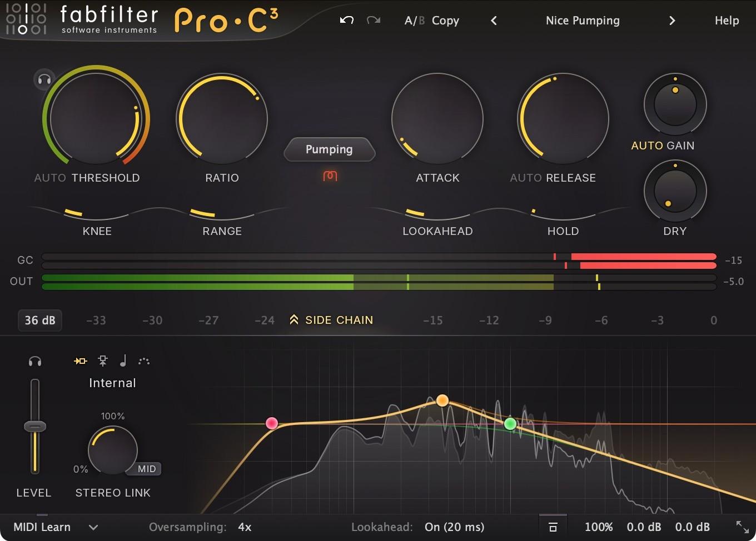The height and width of the screenshot is (541, 756).
Task: Click the undo arrow icon
Action: click(346, 20)
